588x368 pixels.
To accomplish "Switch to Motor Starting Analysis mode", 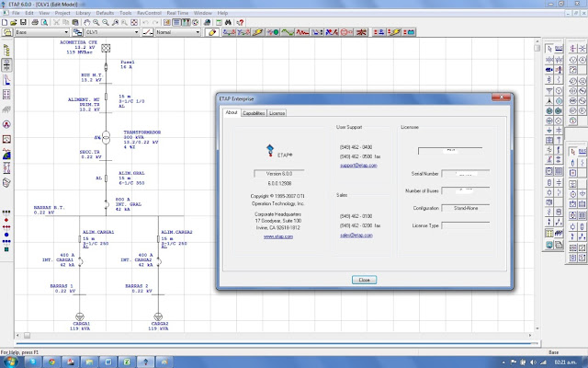I will (273, 32).
